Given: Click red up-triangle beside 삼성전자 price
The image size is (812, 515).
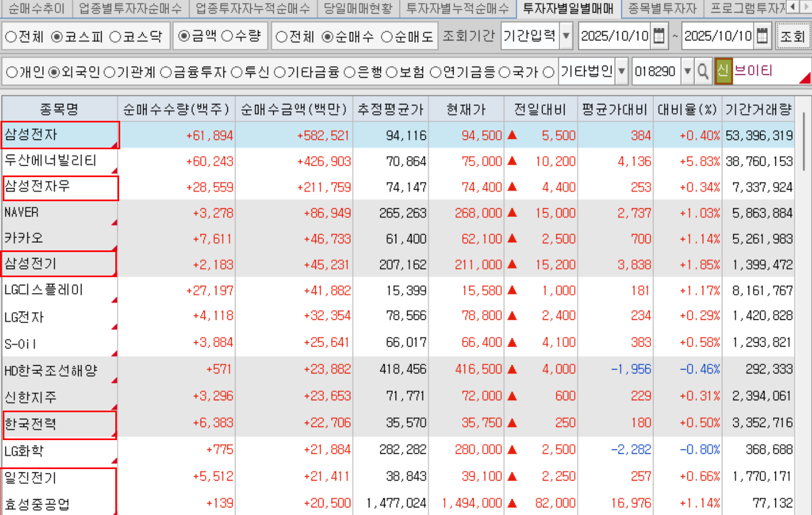Looking at the screenshot, I should [x=512, y=135].
